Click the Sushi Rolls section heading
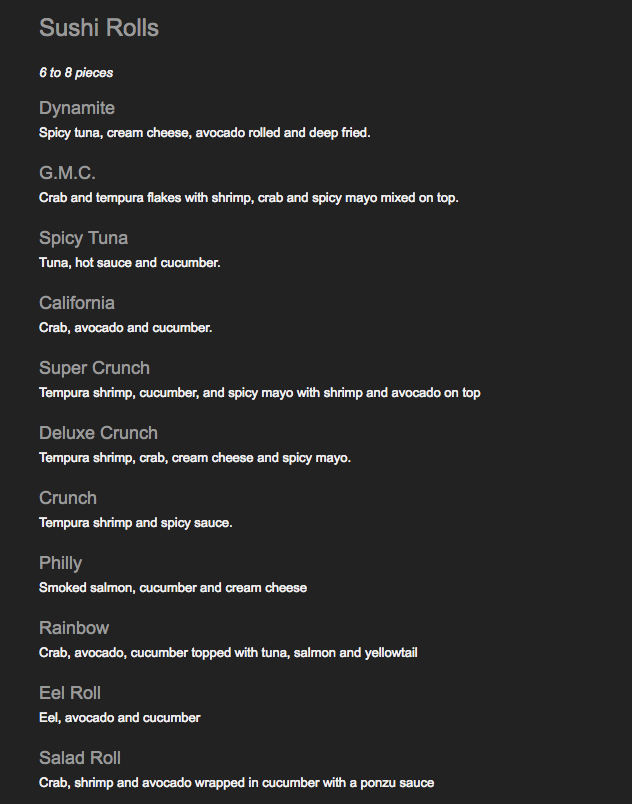Screen dimensions: 632x804 (x=99, y=28)
